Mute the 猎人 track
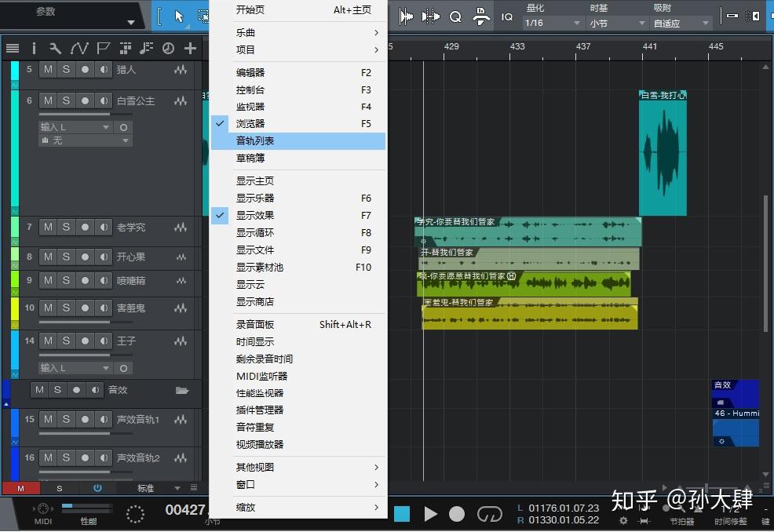The image size is (774, 532). tap(49, 69)
